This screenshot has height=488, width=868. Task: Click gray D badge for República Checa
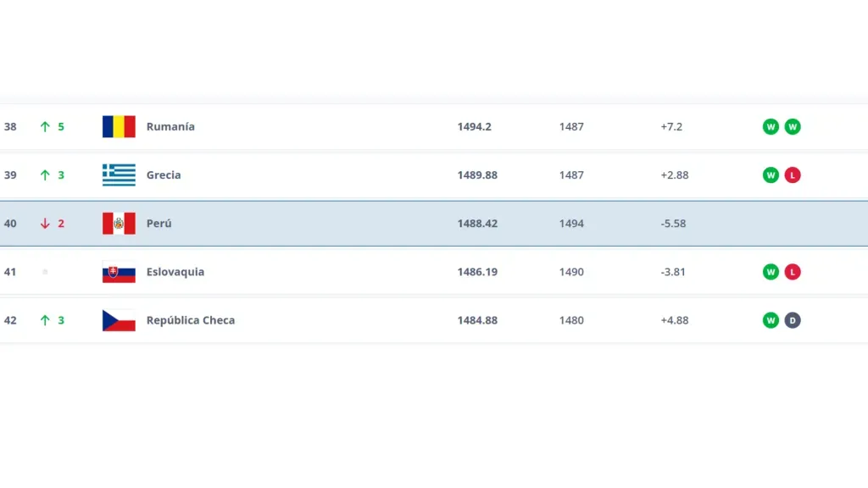[x=793, y=320]
